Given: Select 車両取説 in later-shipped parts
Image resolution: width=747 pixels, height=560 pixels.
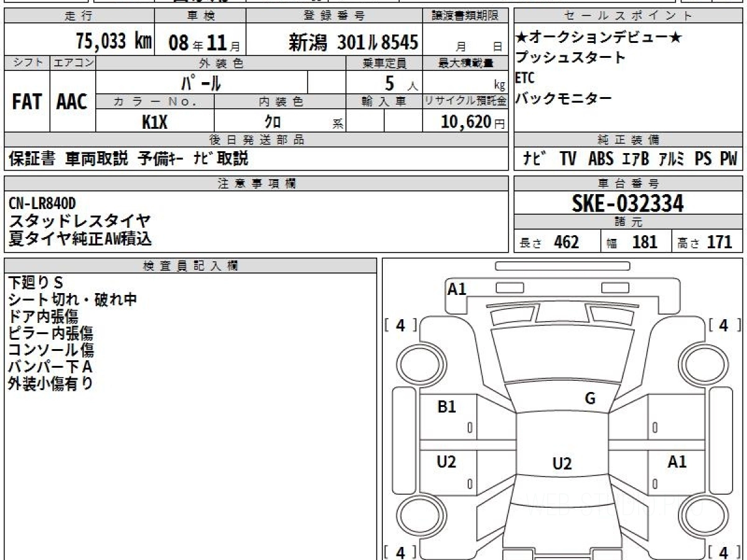Looking at the screenshot, I should click(x=96, y=159).
